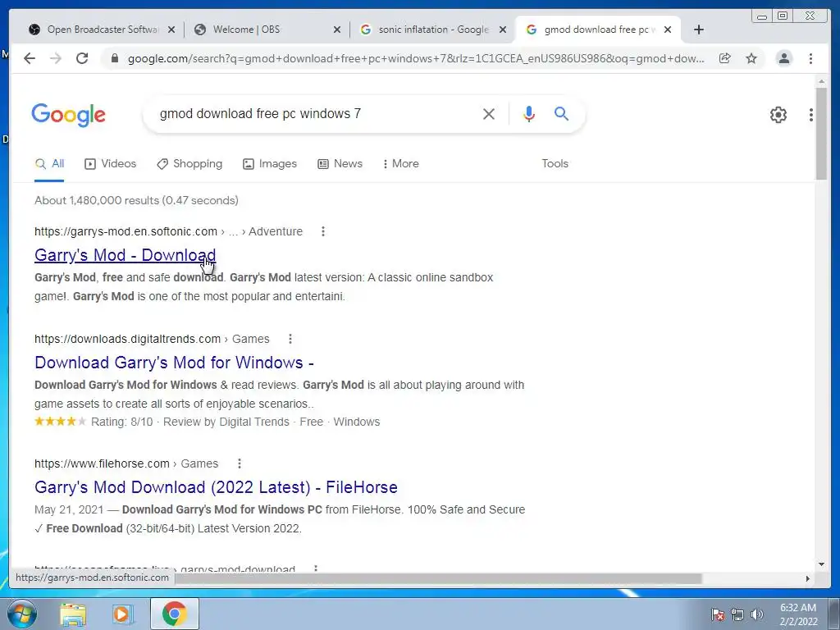The image size is (840, 630).
Task: Switch to Videos results
Action: pyautogui.click(x=111, y=164)
